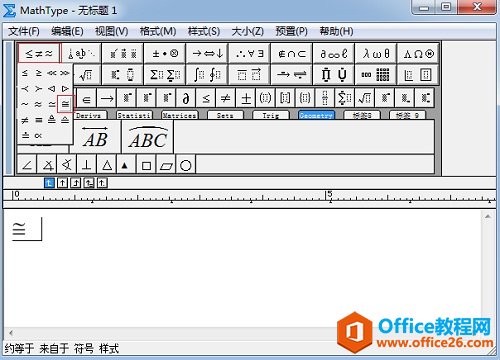The height and width of the screenshot is (360, 500).
Task: Click the horizontal scrollbar left arrow
Action: pyautogui.click(x=11, y=333)
